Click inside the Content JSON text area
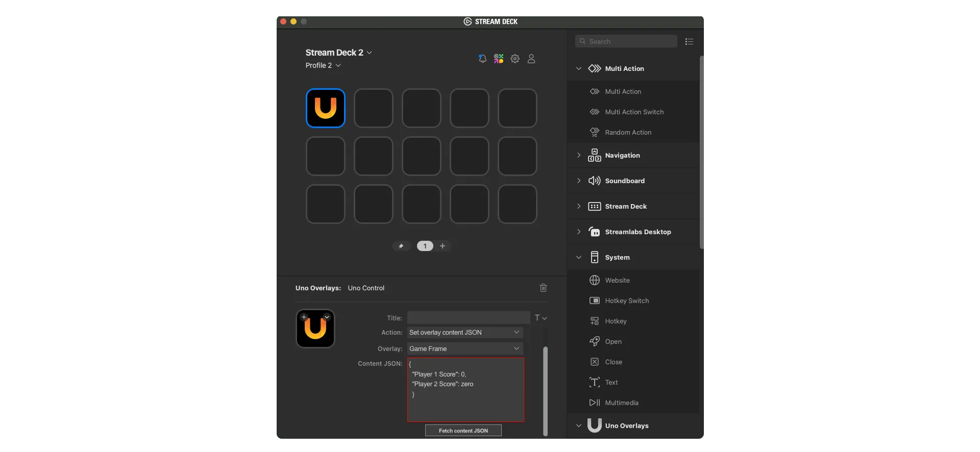 tap(465, 390)
